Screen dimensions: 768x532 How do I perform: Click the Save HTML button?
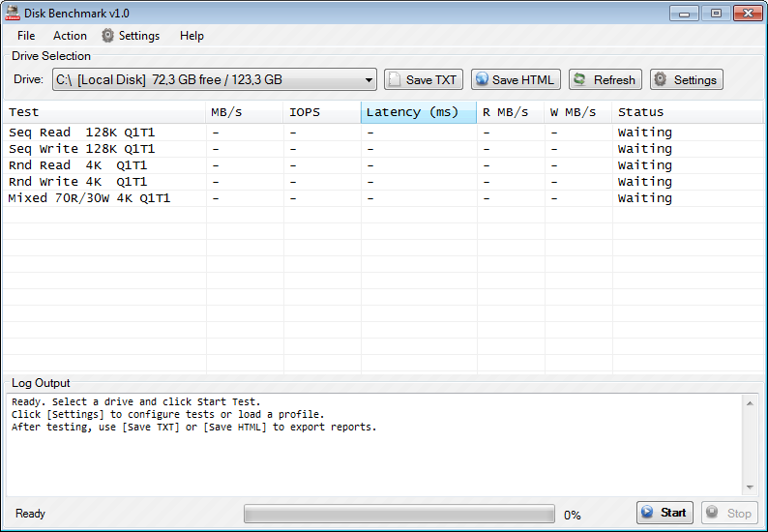(516, 80)
